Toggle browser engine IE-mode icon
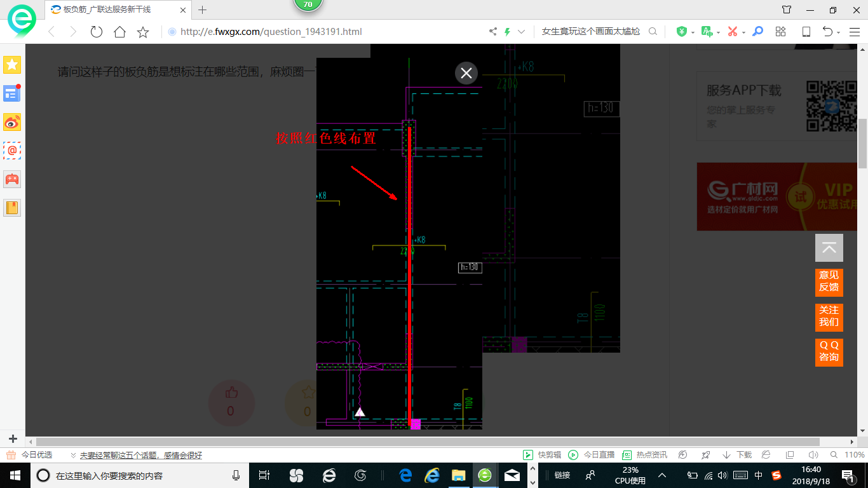The image size is (868, 488). click(x=766, y=455)
